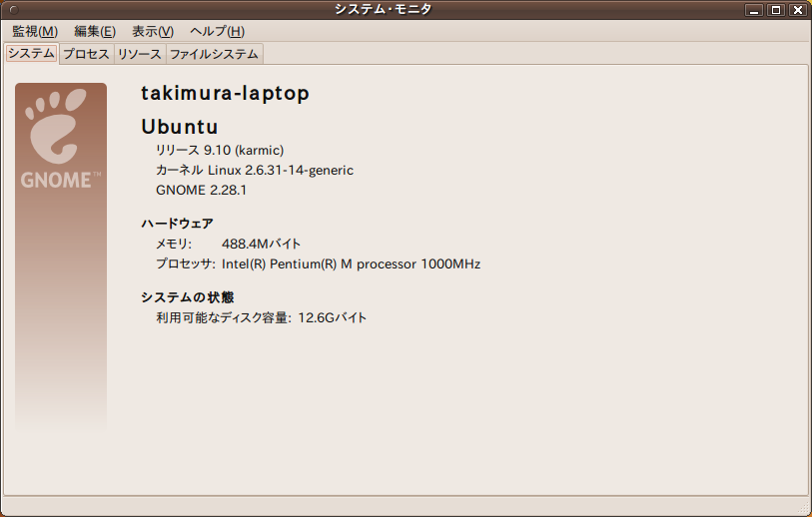Close the システム・モニタ window
The image size is (812, 517).
coord(798,10)
